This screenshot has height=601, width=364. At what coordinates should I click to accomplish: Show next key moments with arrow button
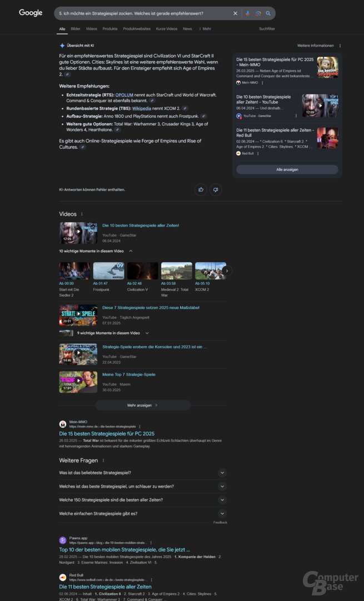227,270
